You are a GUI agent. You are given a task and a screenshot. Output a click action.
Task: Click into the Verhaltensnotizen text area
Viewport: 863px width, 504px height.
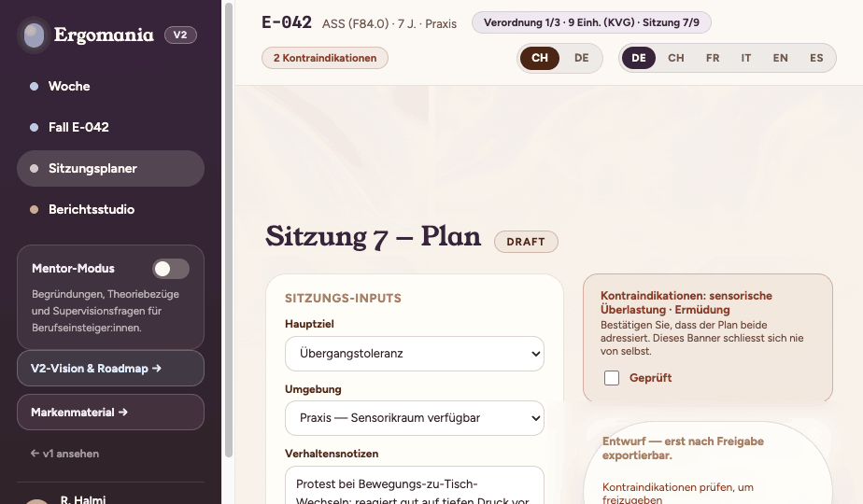point(415,485)
